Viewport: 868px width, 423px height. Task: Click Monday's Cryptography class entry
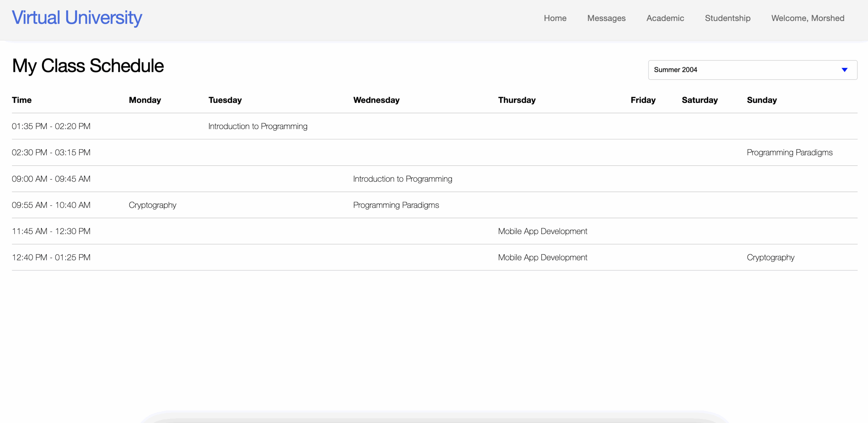coord(152,205)
